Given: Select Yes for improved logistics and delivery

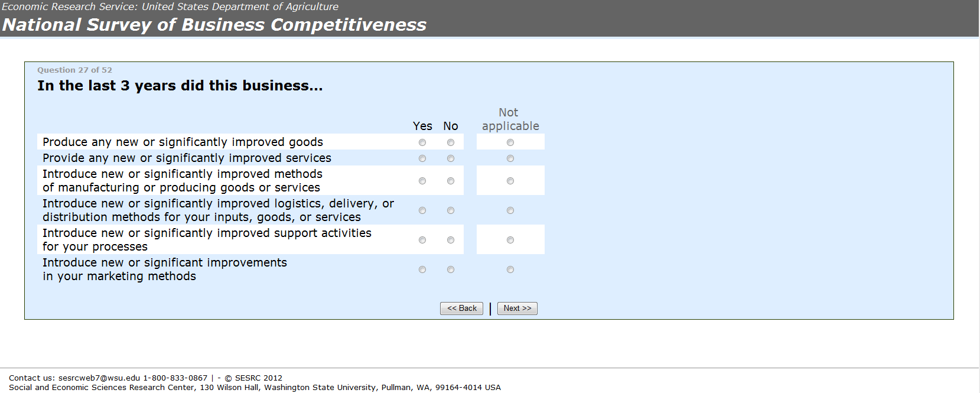Looking at the screenshot, I should click(x=422, y=210).
